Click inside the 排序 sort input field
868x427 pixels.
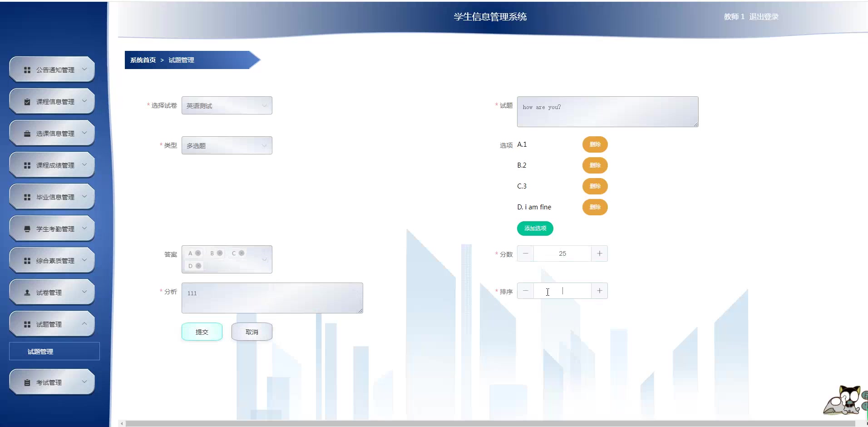562,291
